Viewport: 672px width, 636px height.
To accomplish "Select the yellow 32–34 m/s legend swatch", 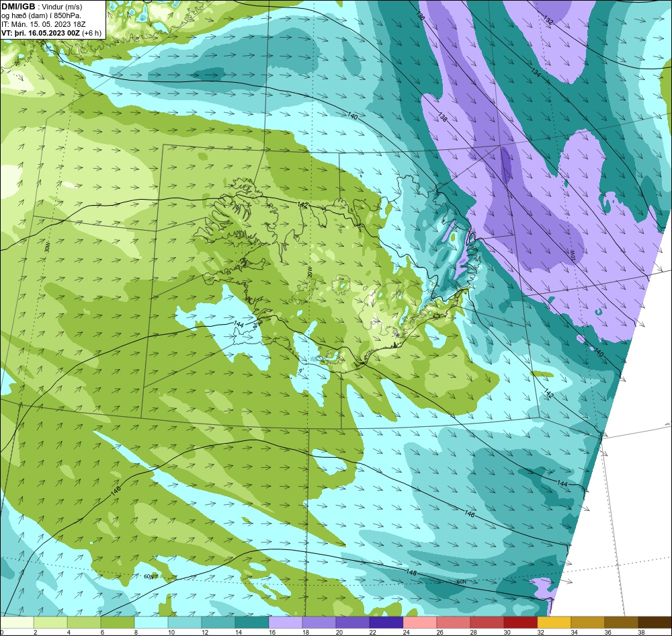I will coord(554,623).
